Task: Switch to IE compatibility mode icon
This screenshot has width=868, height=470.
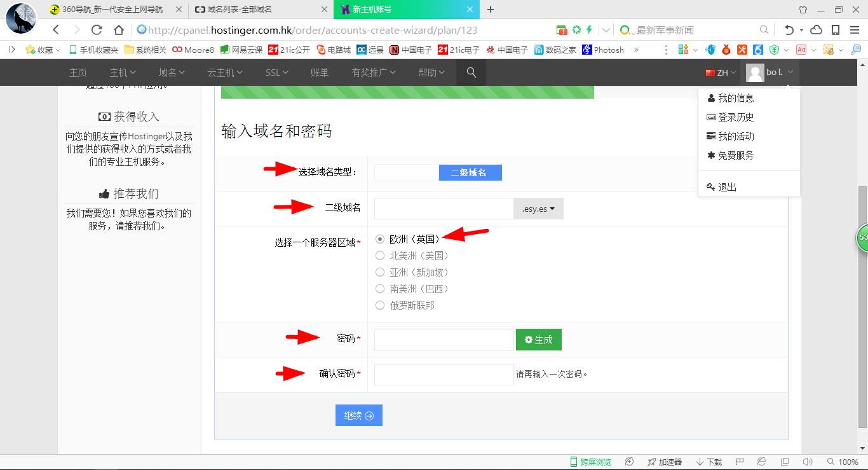Action: 761,462
